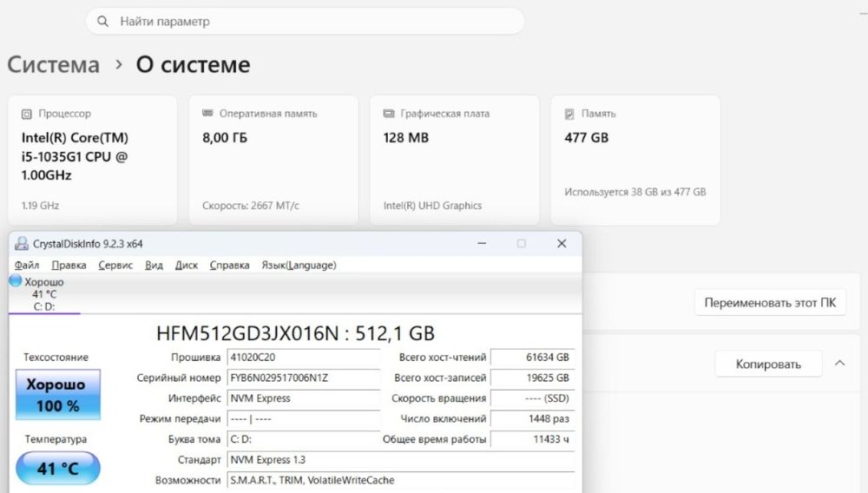Open the Диск menu

coord(186,265)
